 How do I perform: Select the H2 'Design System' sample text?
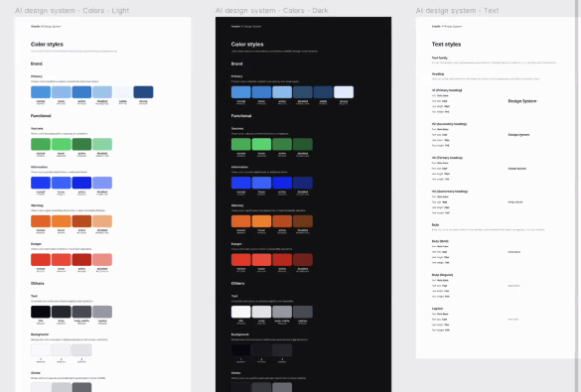pos(518,135)
